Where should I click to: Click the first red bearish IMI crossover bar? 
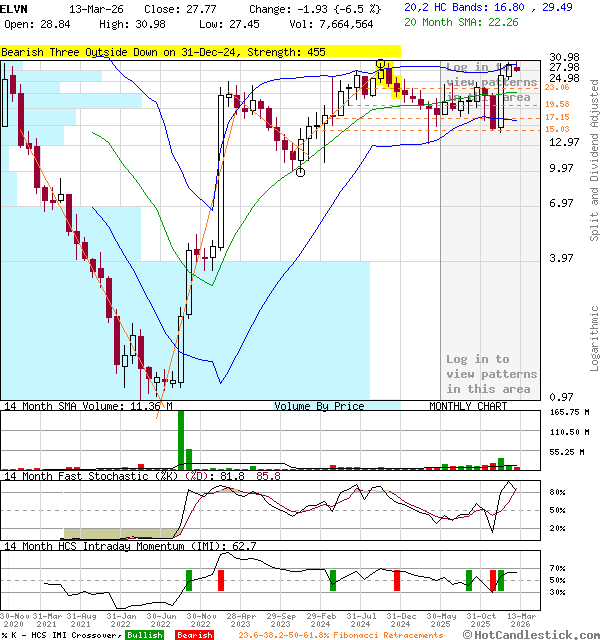[x=221, y=580]
